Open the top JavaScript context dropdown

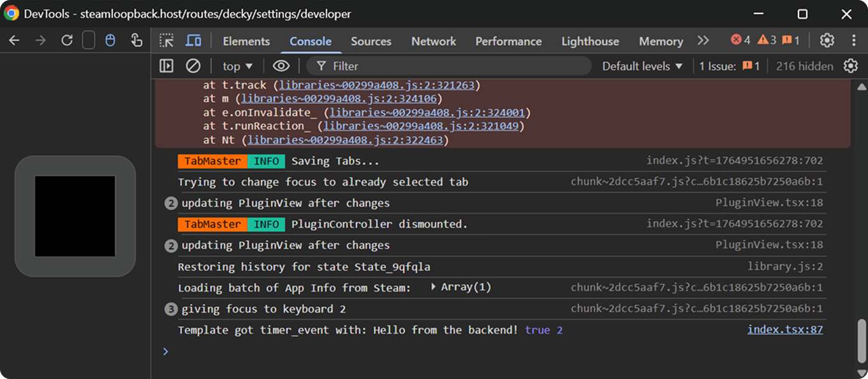point(237,66)
